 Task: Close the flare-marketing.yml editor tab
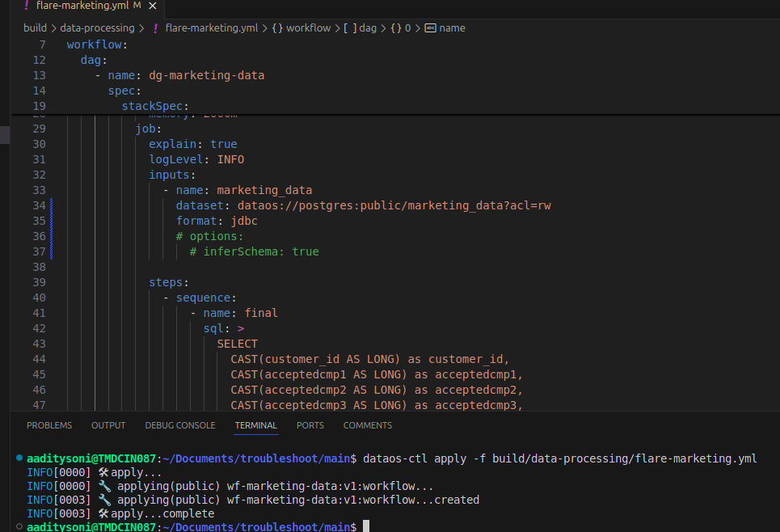(x=153, y=6)
